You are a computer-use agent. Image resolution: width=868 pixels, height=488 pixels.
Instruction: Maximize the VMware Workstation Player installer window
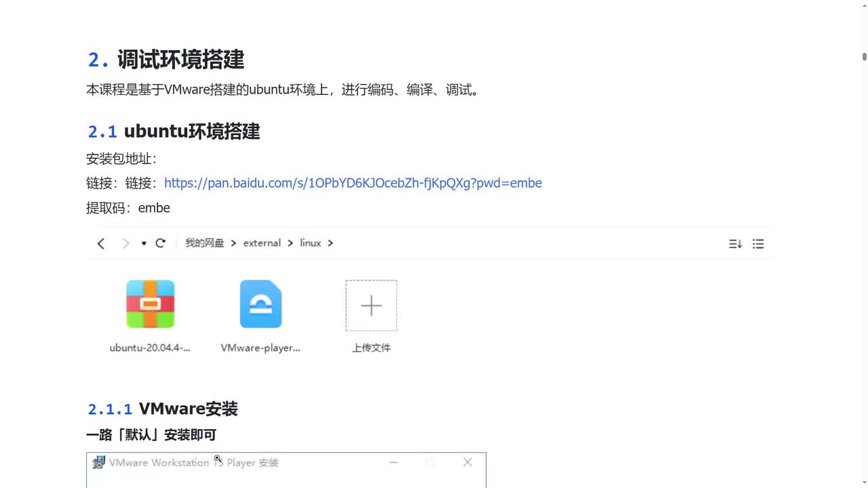pos(430,462)
